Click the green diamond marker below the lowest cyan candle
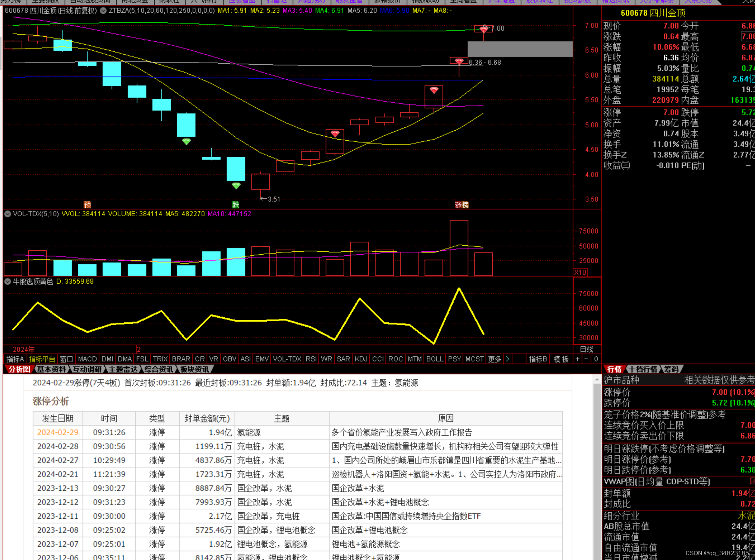 pyautogui.click(x=236, y=185)
